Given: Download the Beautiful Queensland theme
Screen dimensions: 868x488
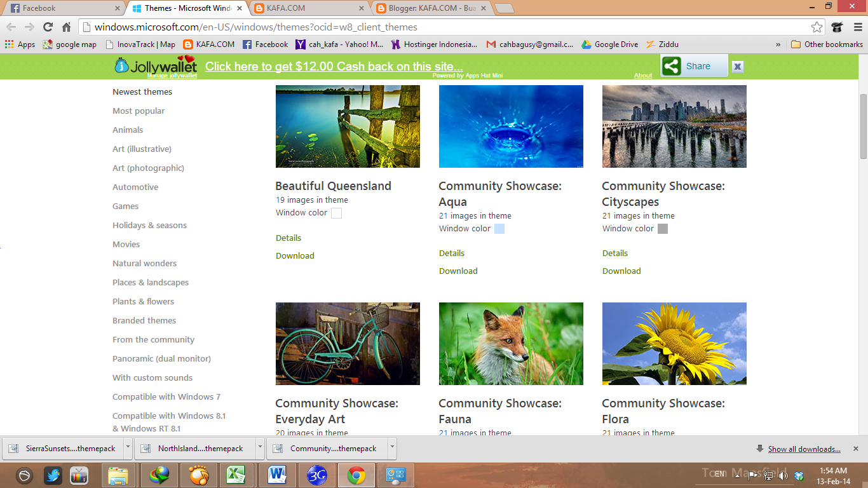Looking at the screenshot, I should 295,255.
